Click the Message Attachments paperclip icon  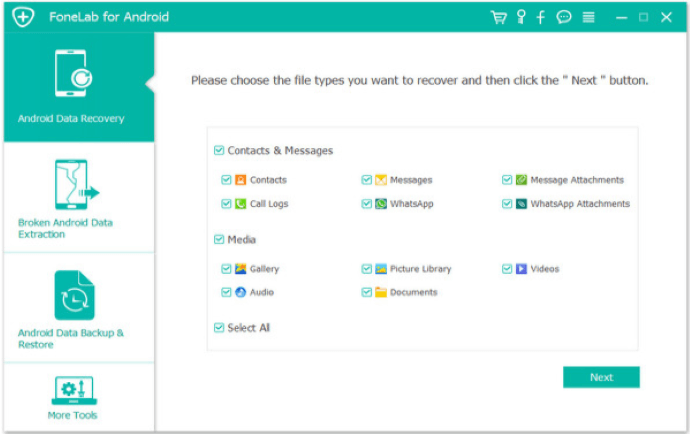click(521, 180)
